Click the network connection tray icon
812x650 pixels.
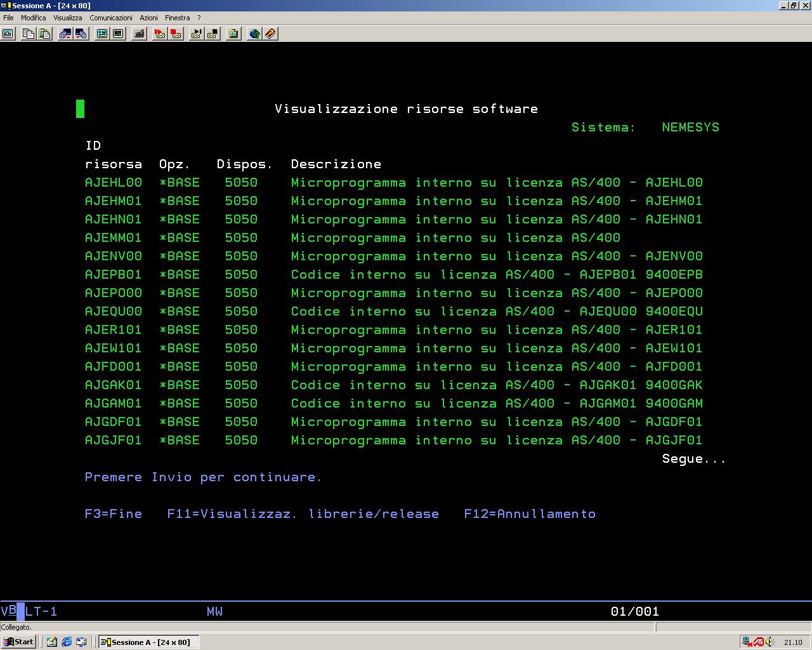[x=748, y=642]
